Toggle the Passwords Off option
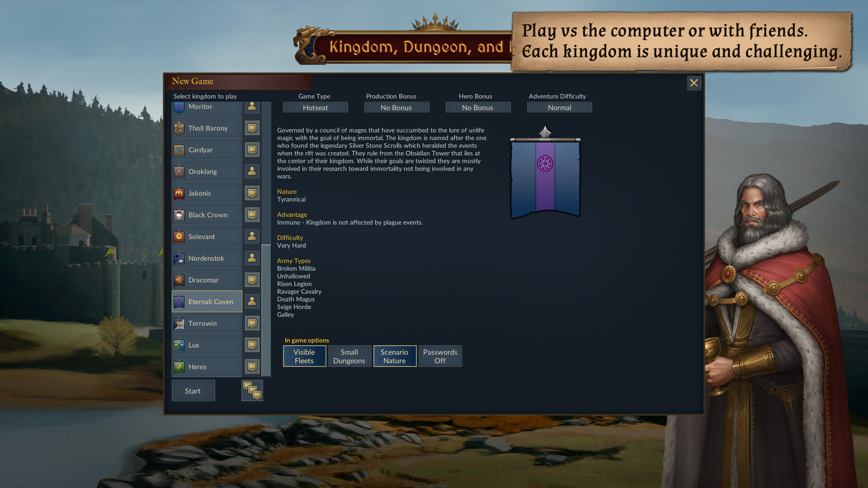 pyautogui.click(x=440, y=356)
